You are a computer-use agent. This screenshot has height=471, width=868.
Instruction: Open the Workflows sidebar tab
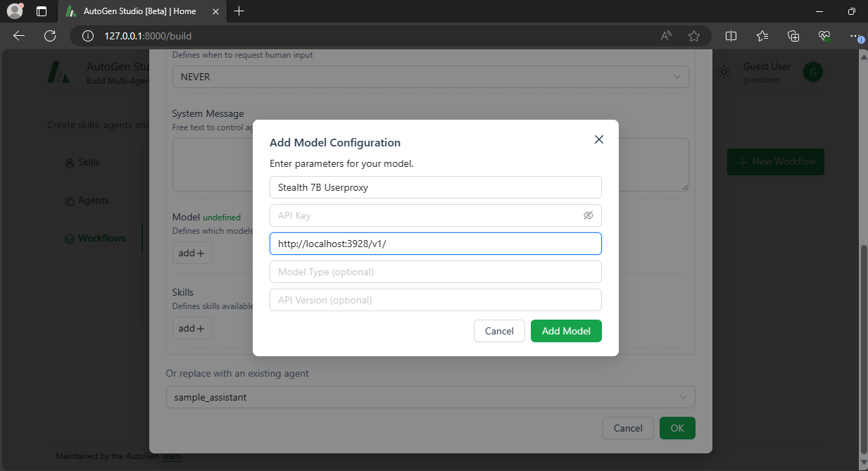[95, 238]
